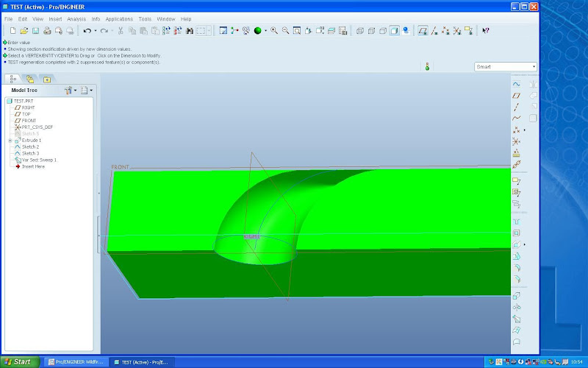Enable Shading display mode
Image resolution: width=588 pixels, height=368 pixels.
coord(395,31)
